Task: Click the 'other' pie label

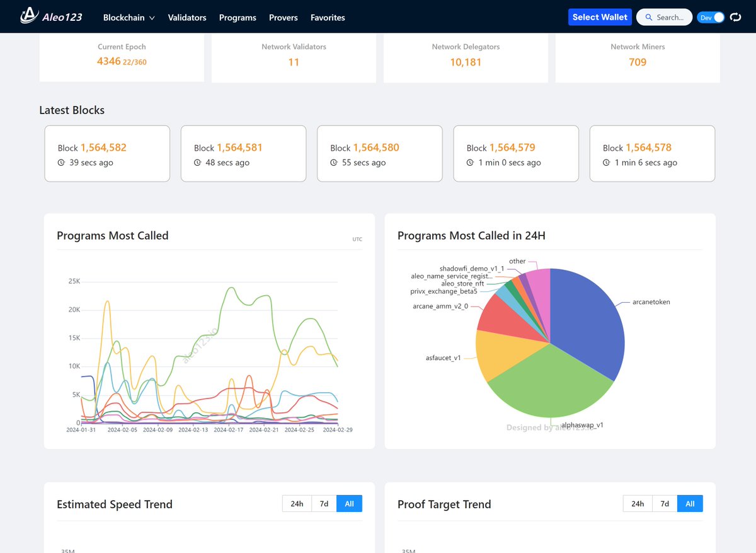Action: [x=517, y=261]
